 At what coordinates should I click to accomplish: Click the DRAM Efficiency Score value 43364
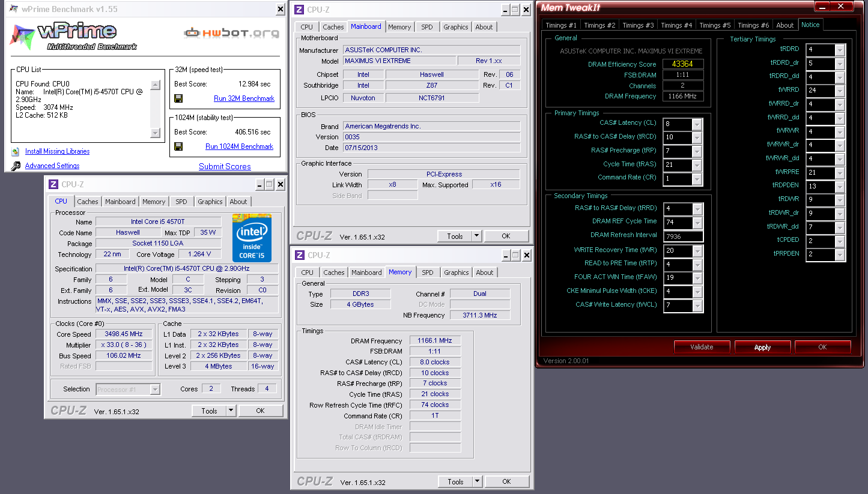pyautogui.click(x=683, y=64)
